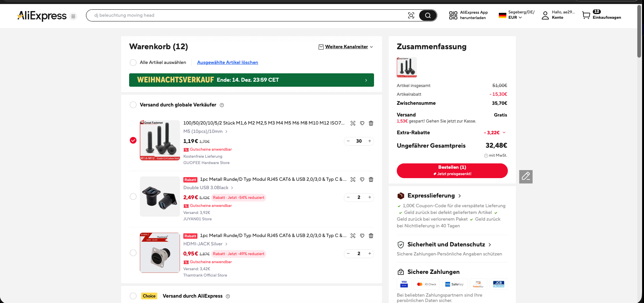Click the image search camera icon
644x303 pixels.
411,15
